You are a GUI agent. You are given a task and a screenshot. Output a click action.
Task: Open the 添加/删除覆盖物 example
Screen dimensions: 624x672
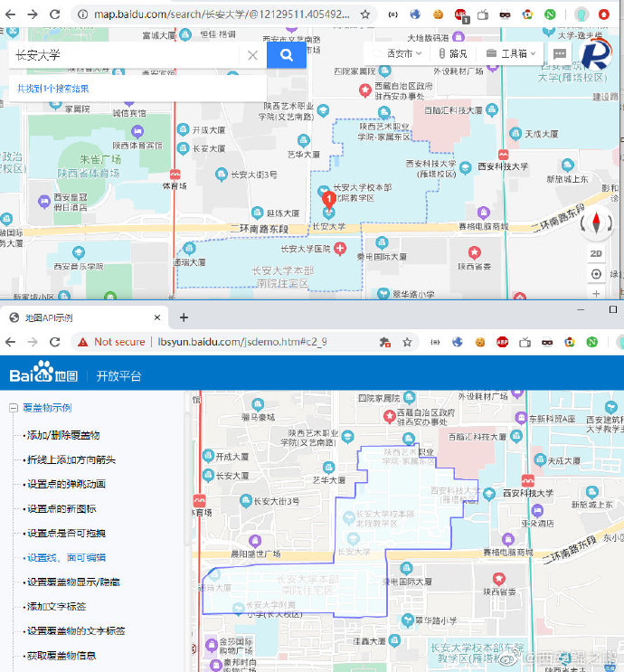pyautogui.click(x=63, y=435)
